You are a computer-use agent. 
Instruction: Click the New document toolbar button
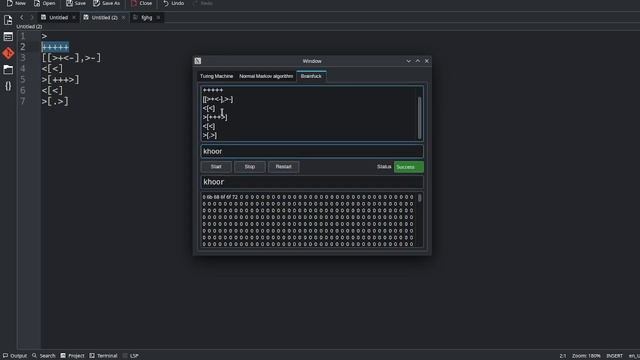[x=16, y=3]
